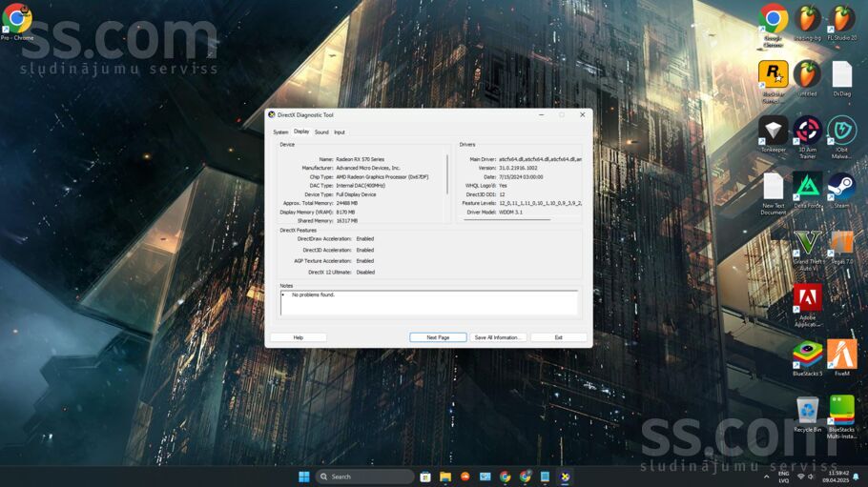The height and width of the screenshot is (487, 868).
Task: Open IObit Malware Fighter shortcut
Action: 842,136
